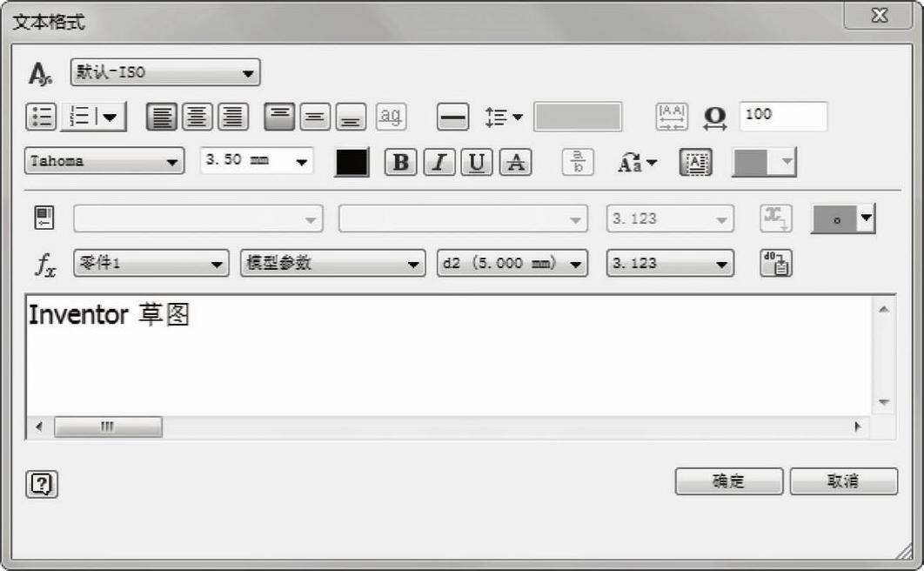Click the disabled line spacing value field
This screenshot has width=924, height=571.
click(x=578, y=117)
